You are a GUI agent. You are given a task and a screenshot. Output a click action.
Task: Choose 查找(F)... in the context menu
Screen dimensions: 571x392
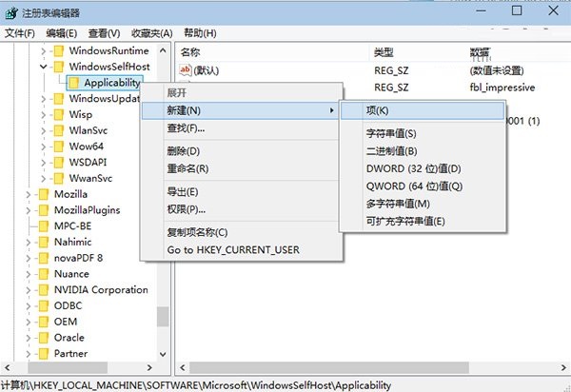click(x=241, y=128)
